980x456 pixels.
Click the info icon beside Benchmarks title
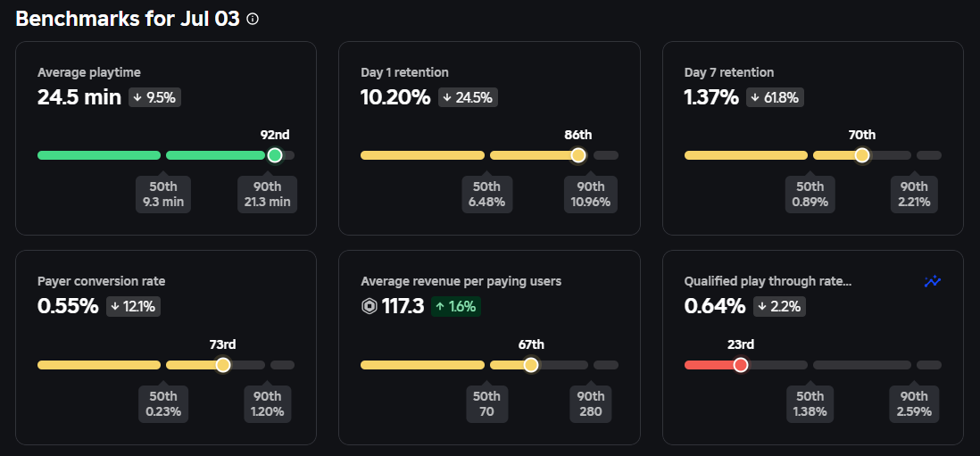[253, 19]
